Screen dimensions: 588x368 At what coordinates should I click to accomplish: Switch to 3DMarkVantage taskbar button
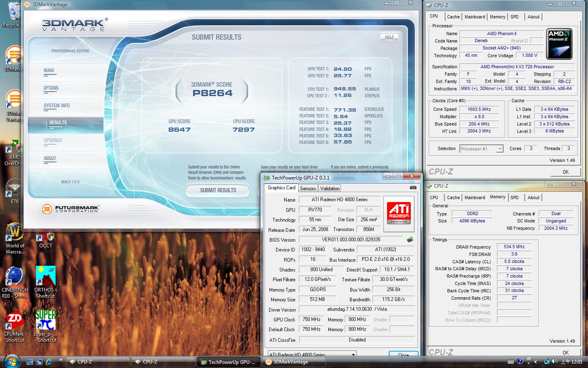[x=294, y=362]
